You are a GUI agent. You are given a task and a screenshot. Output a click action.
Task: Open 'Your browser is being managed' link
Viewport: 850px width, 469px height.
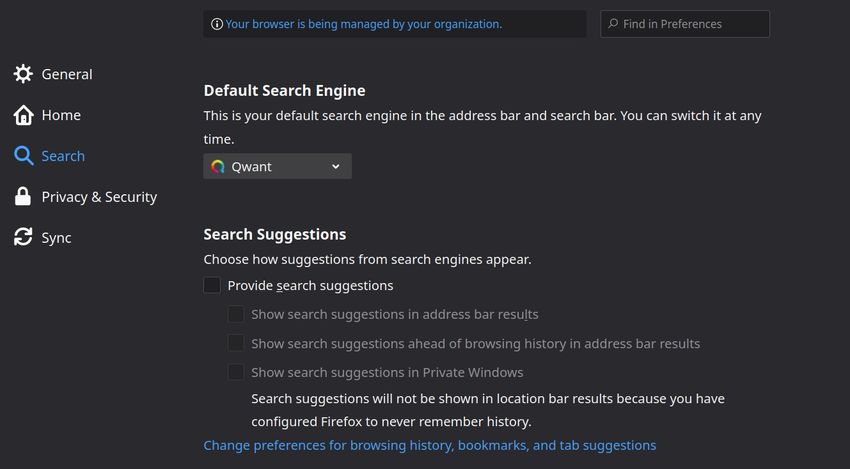[364, 24]
